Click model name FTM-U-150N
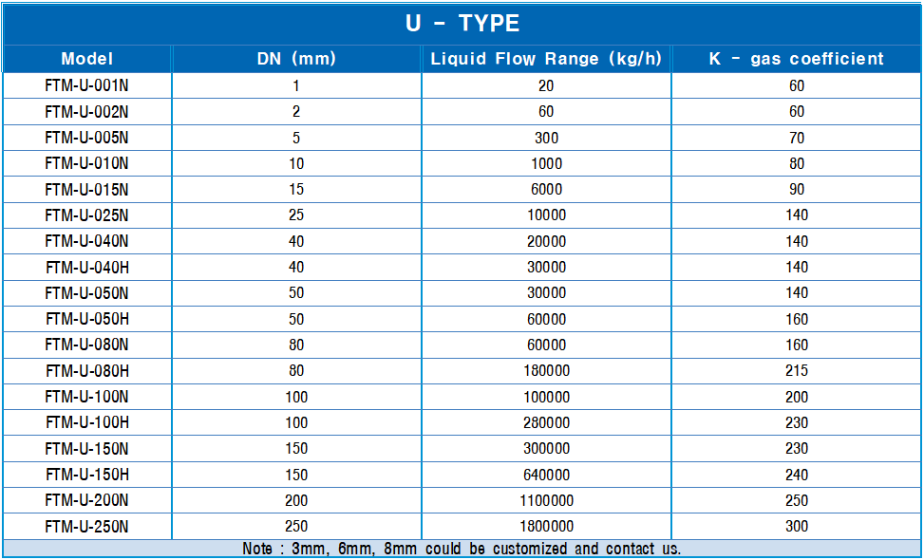Screen dimensions: 924x560 tap(86, 449)
